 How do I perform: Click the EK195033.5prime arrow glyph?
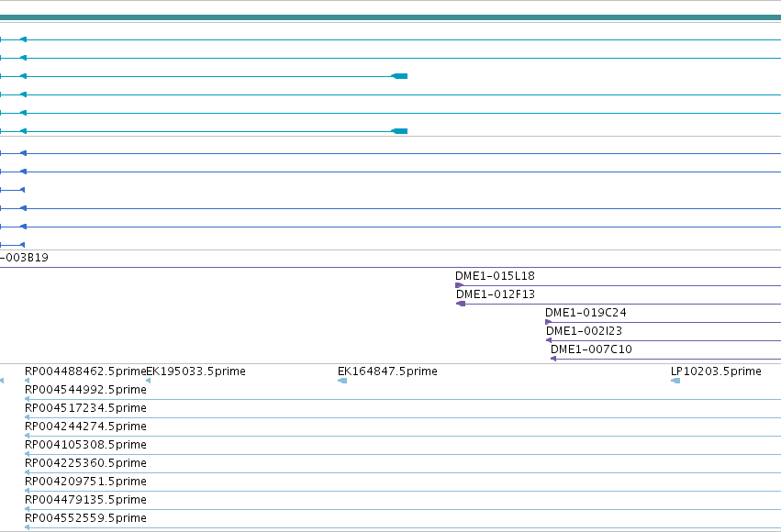pyautogui.click(x=148, y=381)
